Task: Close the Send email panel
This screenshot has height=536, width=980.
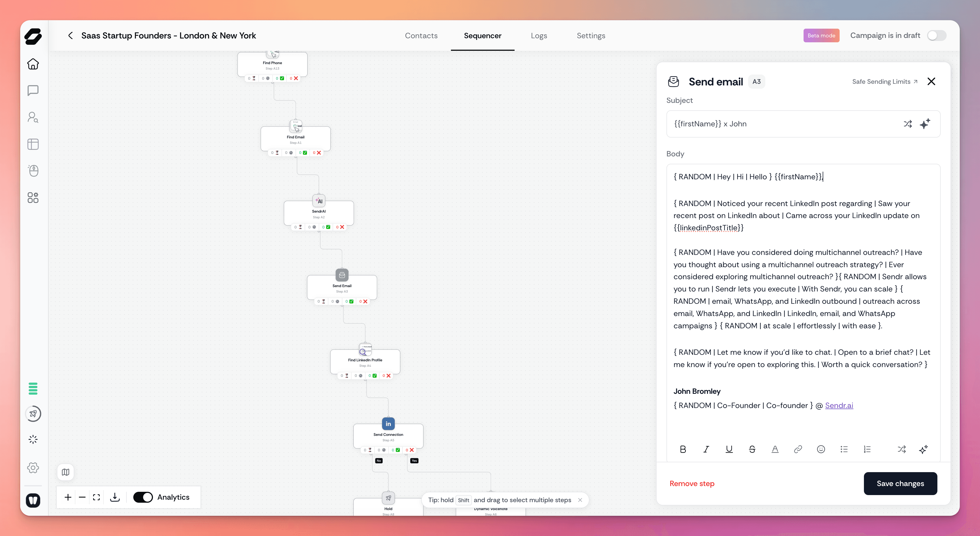Action: click(931, 81)
